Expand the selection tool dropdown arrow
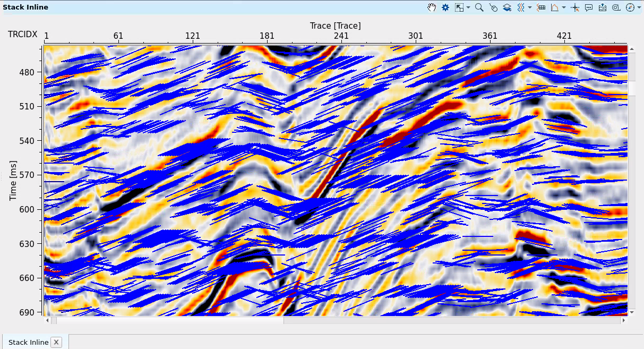Viewport: 644px width, 349px height. [468, 7]
